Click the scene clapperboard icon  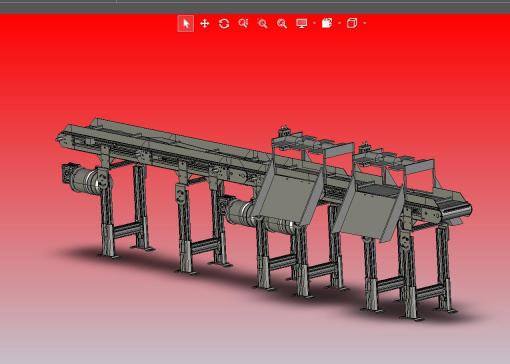(327, 23)
